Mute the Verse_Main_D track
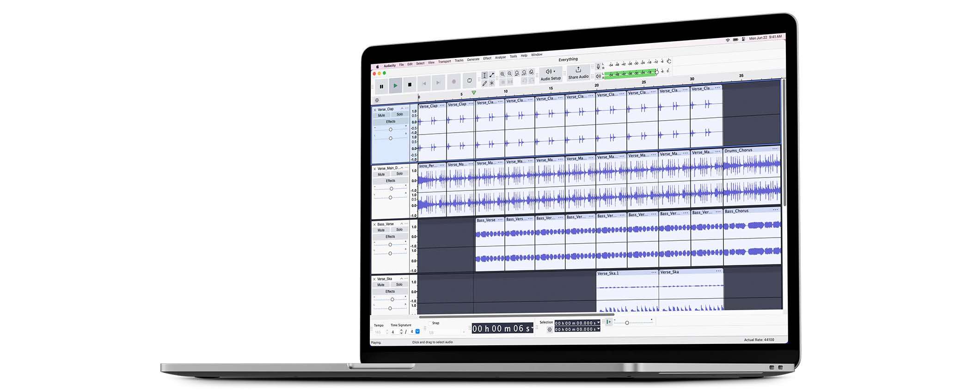Viewport: 980px width, 392px height. (381, 174)
